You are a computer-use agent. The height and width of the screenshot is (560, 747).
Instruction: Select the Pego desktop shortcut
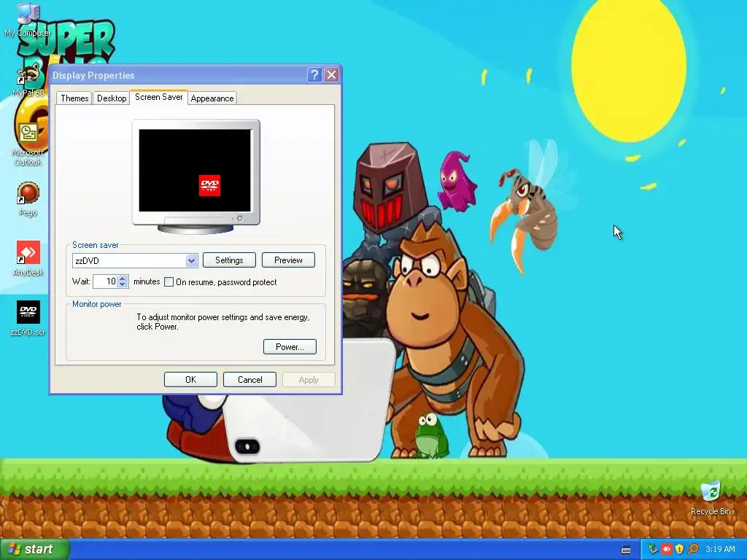pyautogui.click(x=28, y=199)
